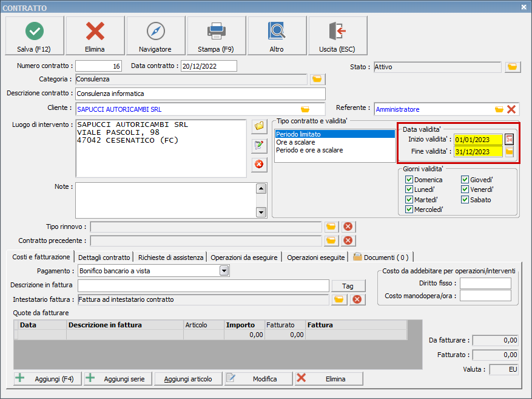Click the Descrizione in fattura field

pos(203,285)
